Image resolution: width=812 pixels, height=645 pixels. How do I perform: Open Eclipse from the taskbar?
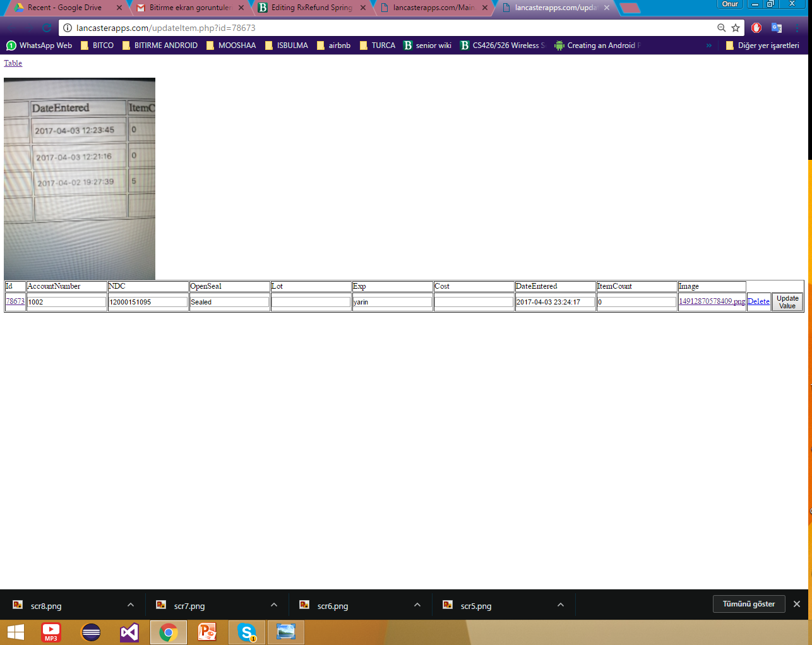point(91,632)
